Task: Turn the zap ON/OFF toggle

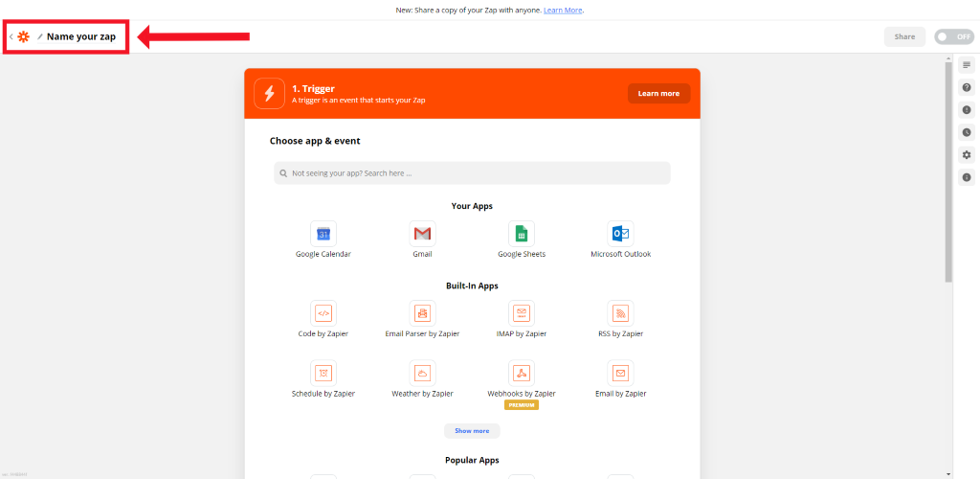Action: pyautogui.click(x=954, y=37)
